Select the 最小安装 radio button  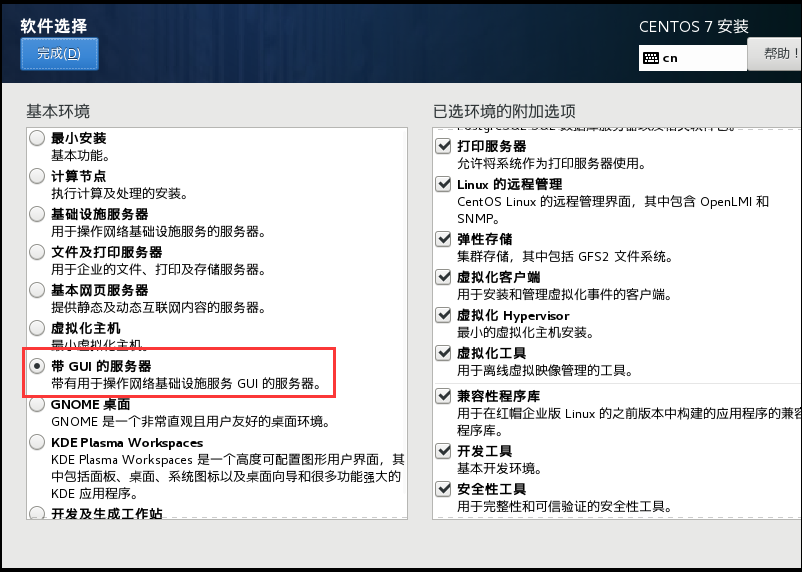tap(37, 138)
